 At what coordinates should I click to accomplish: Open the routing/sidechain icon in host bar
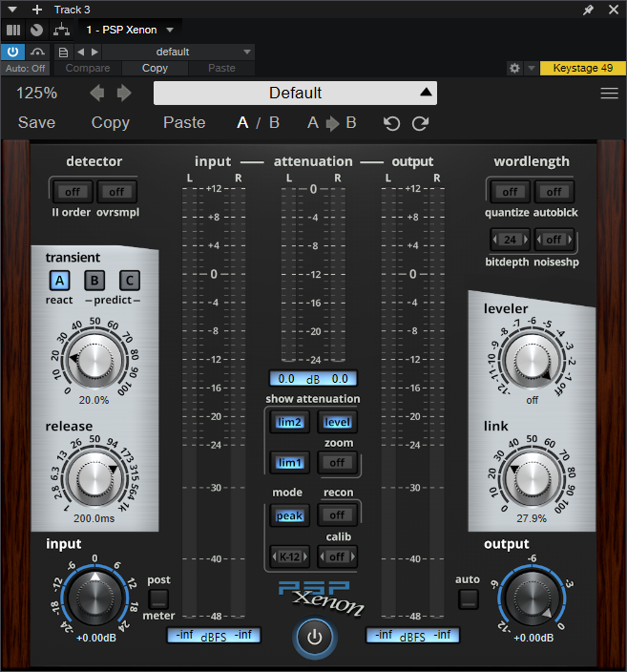click(x=61, y=30)
